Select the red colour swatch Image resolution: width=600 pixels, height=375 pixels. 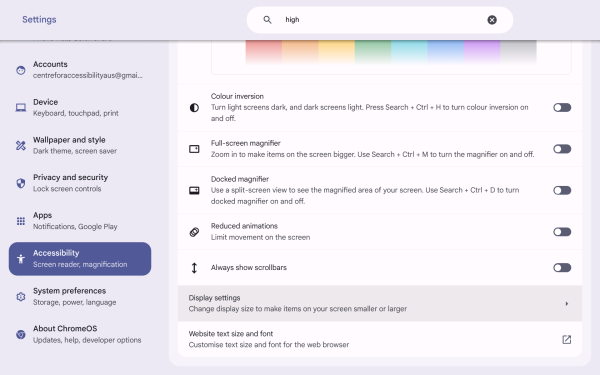[264, 52]
